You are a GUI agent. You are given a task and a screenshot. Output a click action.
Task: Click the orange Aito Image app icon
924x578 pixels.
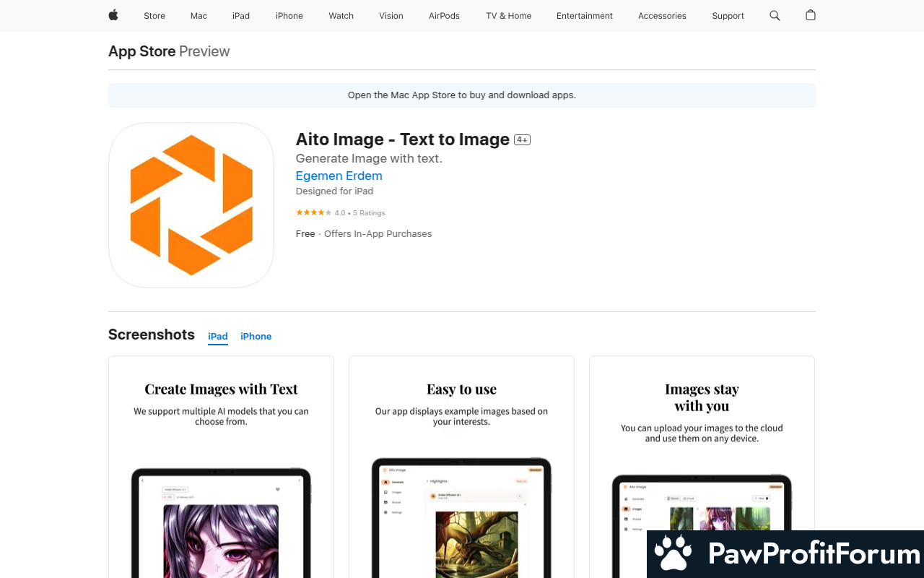click(x=191, y=205)
